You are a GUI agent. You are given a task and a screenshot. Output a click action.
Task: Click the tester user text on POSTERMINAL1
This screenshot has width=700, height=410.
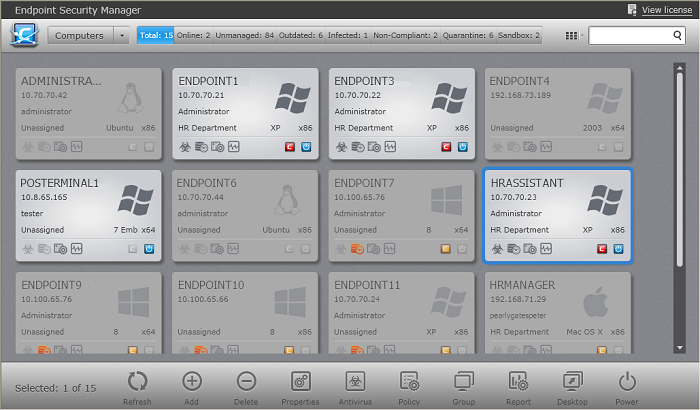coord(32,213)
